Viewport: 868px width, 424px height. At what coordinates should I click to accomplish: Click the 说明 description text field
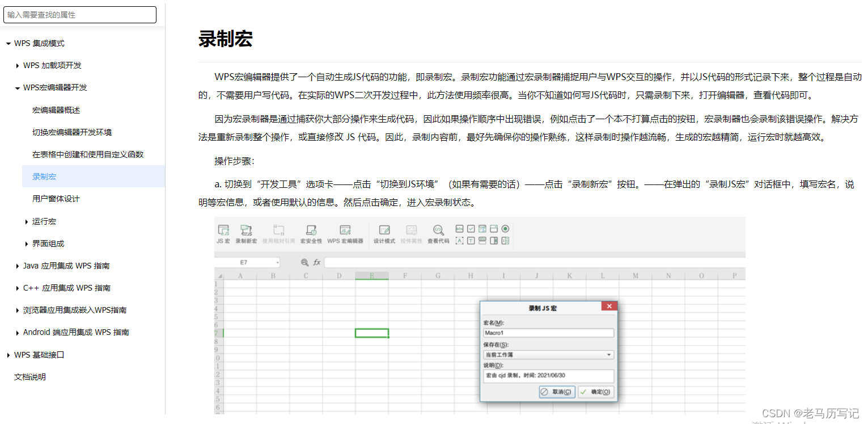point(548,376)
